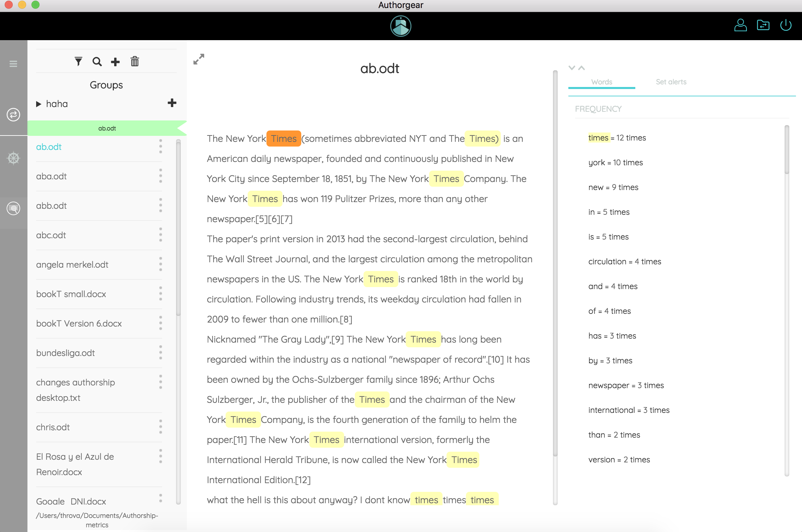This screenshot has height=532, width=802.
Task: Select 'by = 3 times' frequency entry
Action: 610,361
